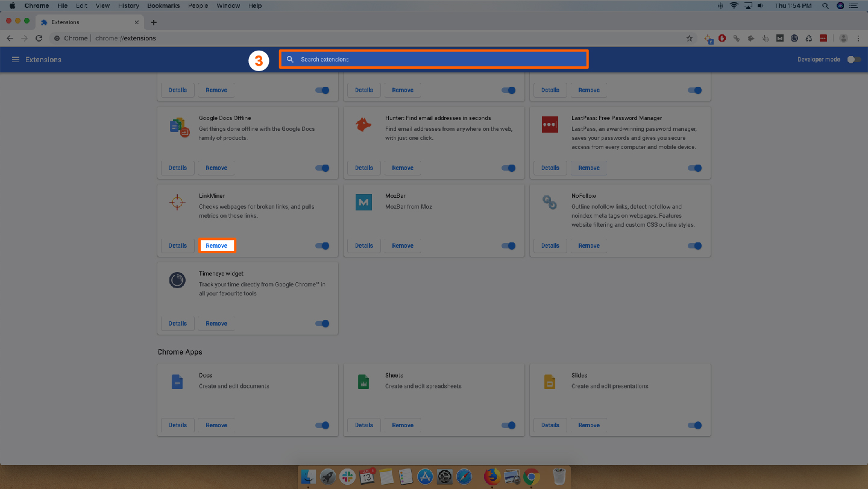Open Details for Google Docs Offline
Image resolution: width=868 pixels, height=489 pixels.
178,168
